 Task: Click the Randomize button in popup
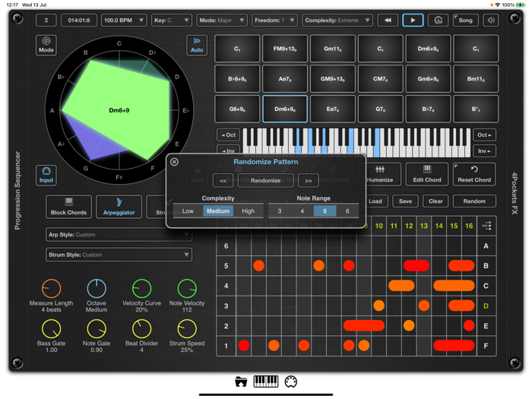(x=265, y=181)
